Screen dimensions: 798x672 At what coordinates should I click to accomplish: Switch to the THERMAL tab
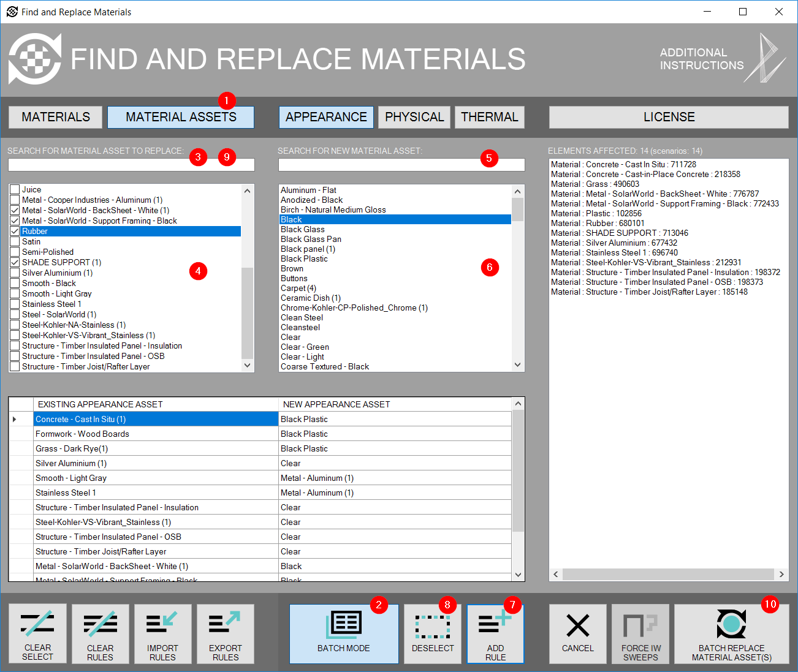[489, 116]
